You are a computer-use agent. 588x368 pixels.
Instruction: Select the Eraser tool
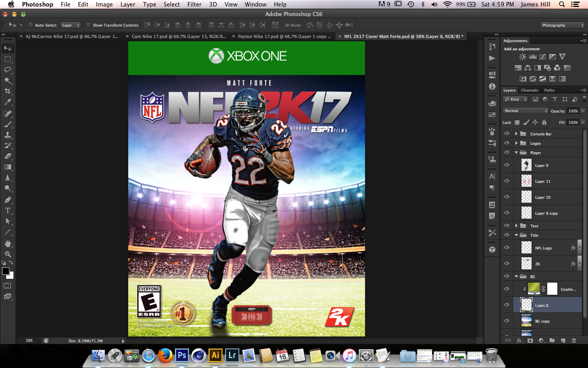pos(8,156)
